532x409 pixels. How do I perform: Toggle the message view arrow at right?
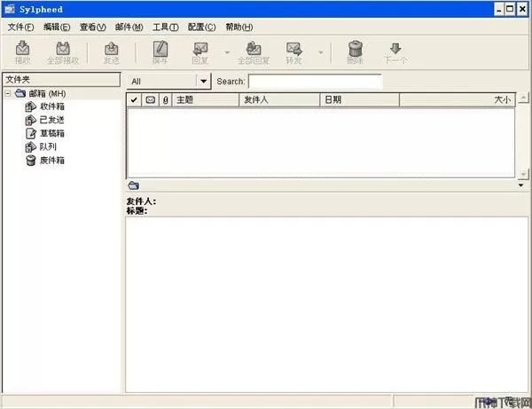coord(520,185)
